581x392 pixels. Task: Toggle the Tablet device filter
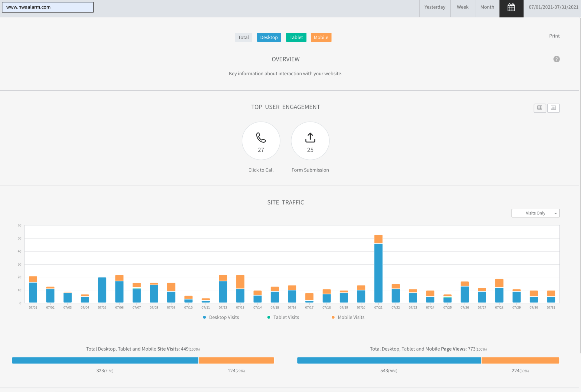(x=296, y=38)
